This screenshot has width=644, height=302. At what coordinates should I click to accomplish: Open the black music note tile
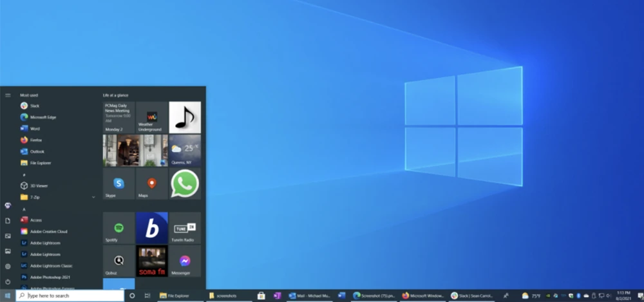click(185, 117)
